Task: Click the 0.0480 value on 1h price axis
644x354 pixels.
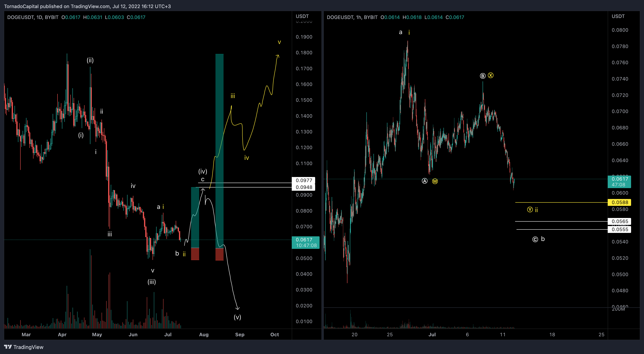Action: click(620, 290)
